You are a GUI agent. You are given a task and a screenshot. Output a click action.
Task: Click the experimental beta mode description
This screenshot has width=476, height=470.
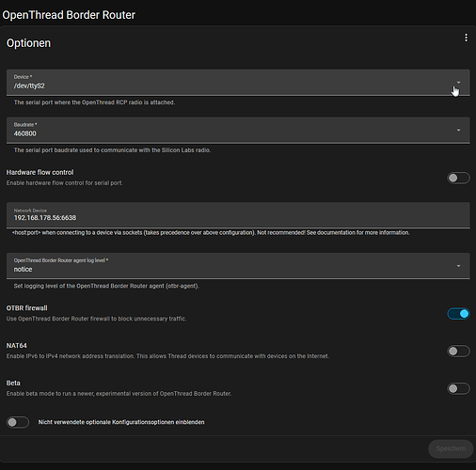pyautogui.click(x=119, y=394)
